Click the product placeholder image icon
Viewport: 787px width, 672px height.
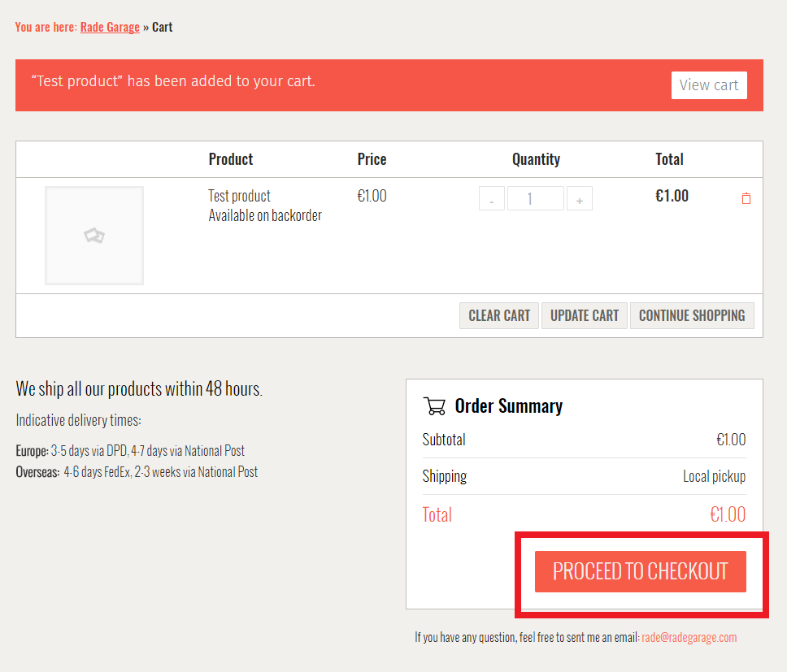(x=93, y=235)
